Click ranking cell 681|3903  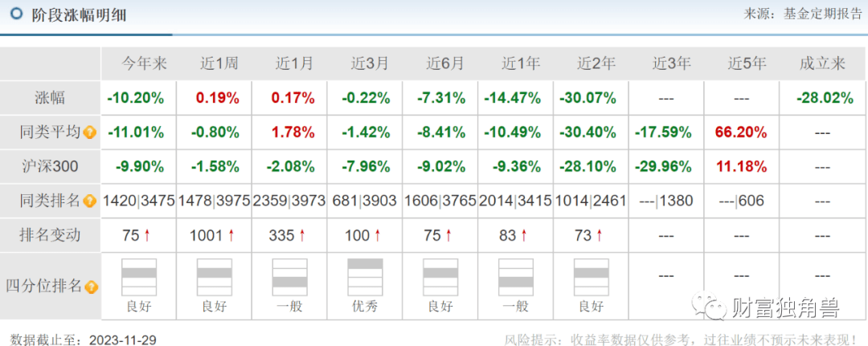coord(365,201)
